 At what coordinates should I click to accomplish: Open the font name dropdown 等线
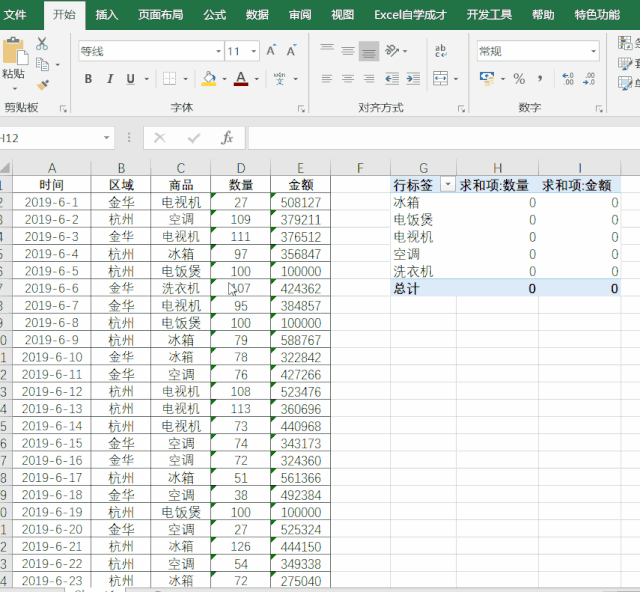point(218,51)
